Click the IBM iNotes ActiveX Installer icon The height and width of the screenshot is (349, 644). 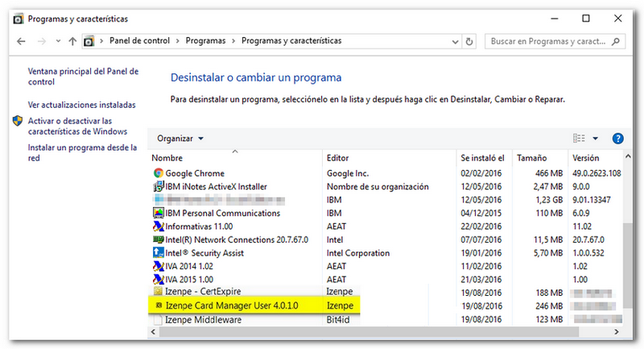[x=158, y=187]
